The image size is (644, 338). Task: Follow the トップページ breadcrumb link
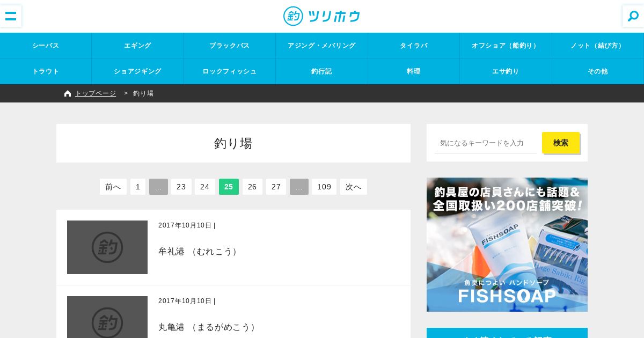pos(96,93)
